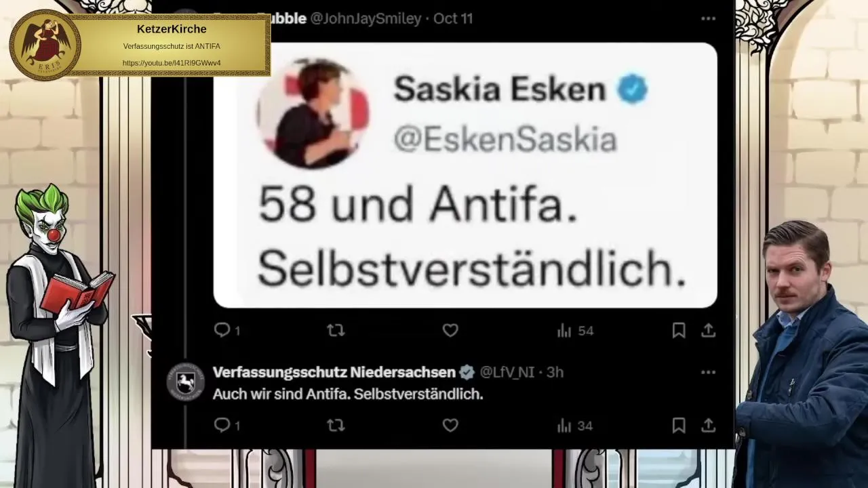Like the post with 54 views
The height and width of the screenshot is (488, 868).
450,330
